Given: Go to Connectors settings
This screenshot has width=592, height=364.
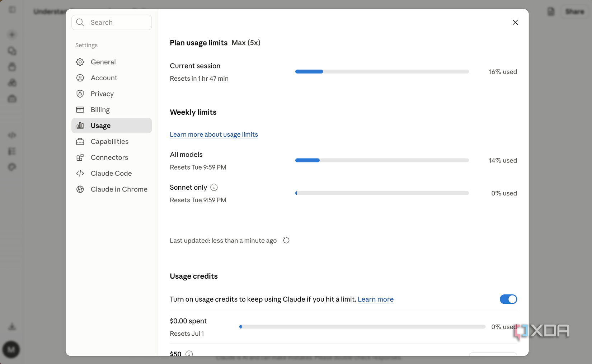Looking at the screenshot, I should pyautogui.click(x=112, y=157).
